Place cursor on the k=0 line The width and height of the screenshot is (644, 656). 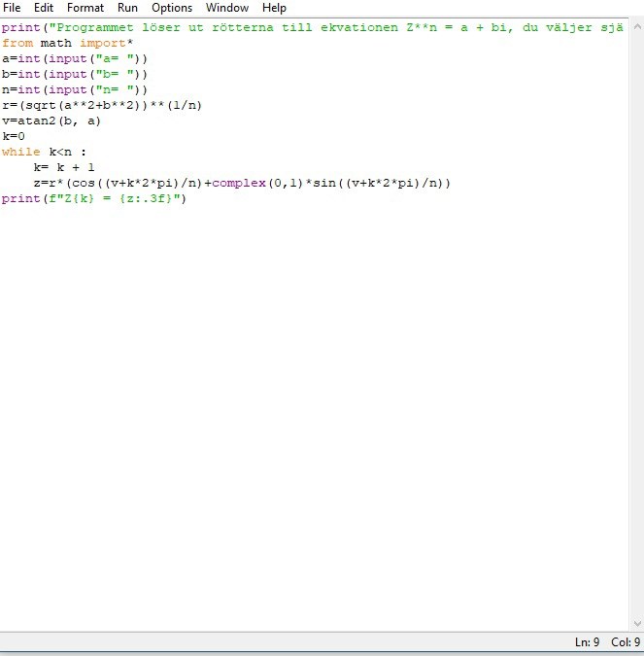click(14, 136)
